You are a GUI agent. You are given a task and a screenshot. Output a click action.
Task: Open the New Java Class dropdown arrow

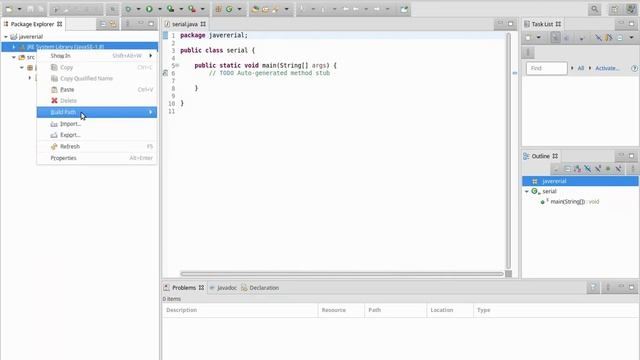[240, 9]
